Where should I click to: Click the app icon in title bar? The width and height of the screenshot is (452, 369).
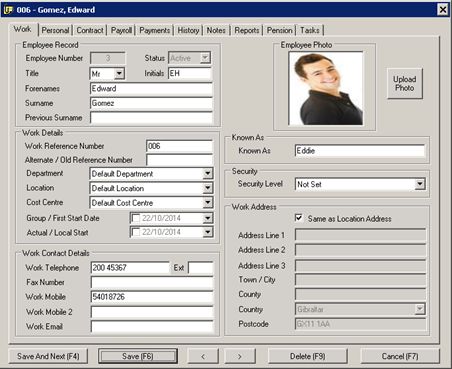tap(7, 10)
